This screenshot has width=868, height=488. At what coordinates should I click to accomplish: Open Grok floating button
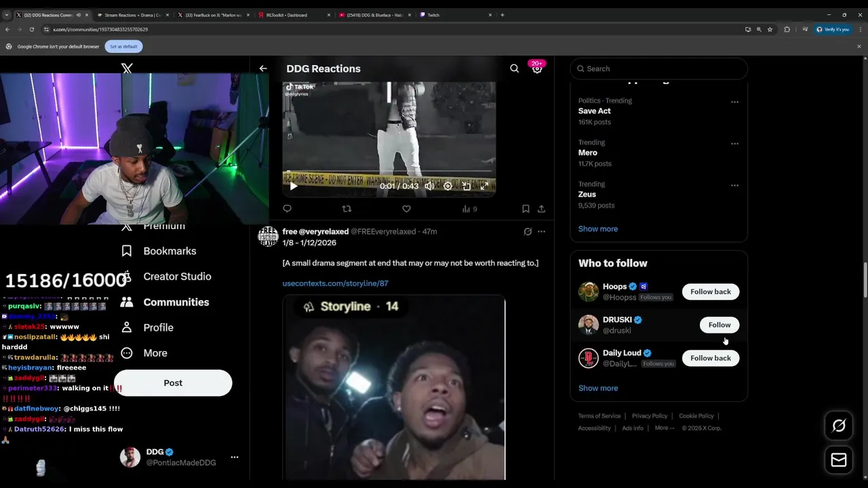pos(839,426)
